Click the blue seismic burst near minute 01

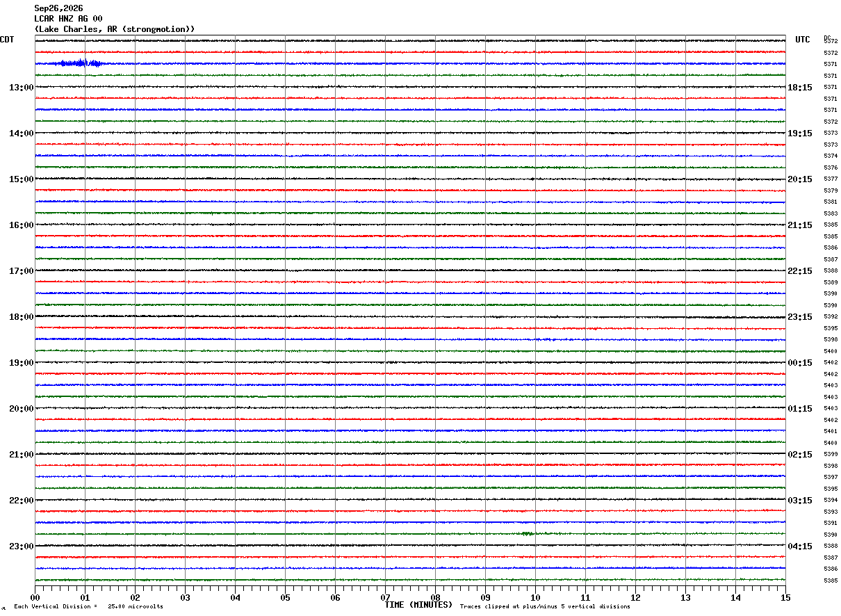point(81,63)
